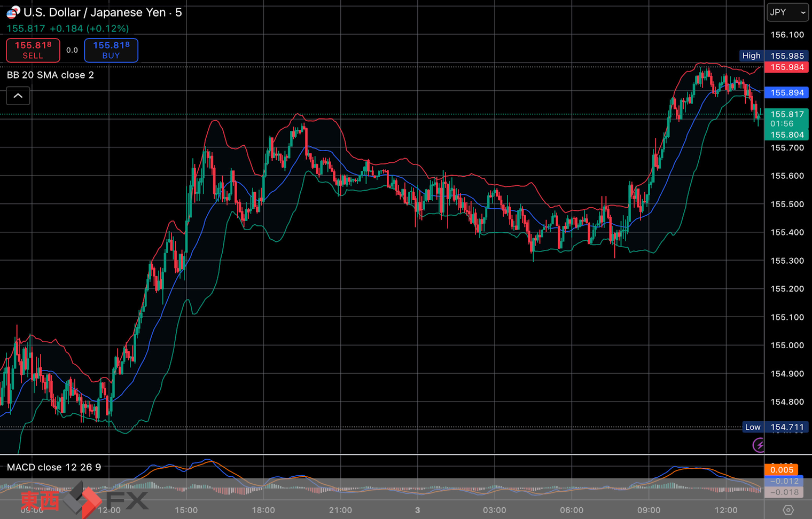Click the USD/JPY currency flag icon

[13, 12]
